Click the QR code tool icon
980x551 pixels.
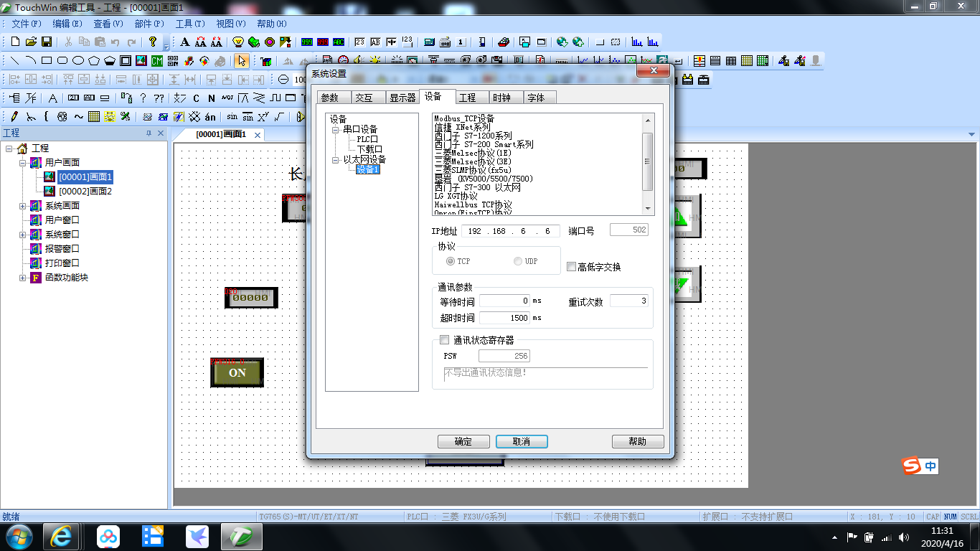(x=173, y=60)
